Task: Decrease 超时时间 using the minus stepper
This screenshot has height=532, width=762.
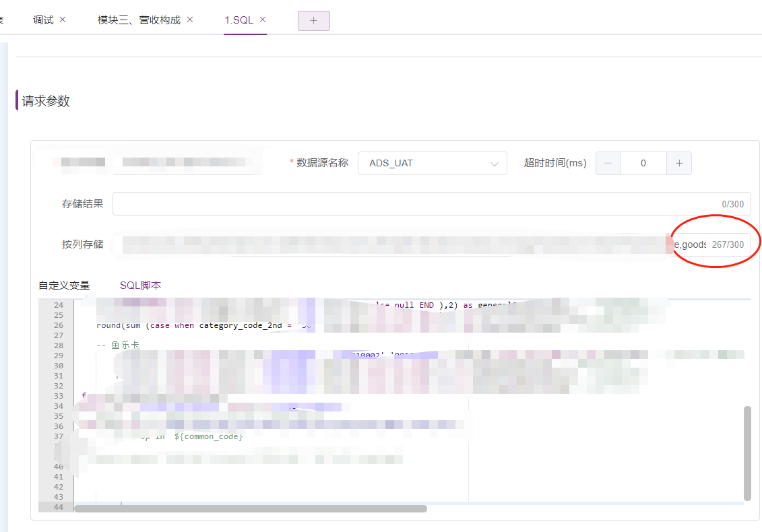Action: pos(607,163)
